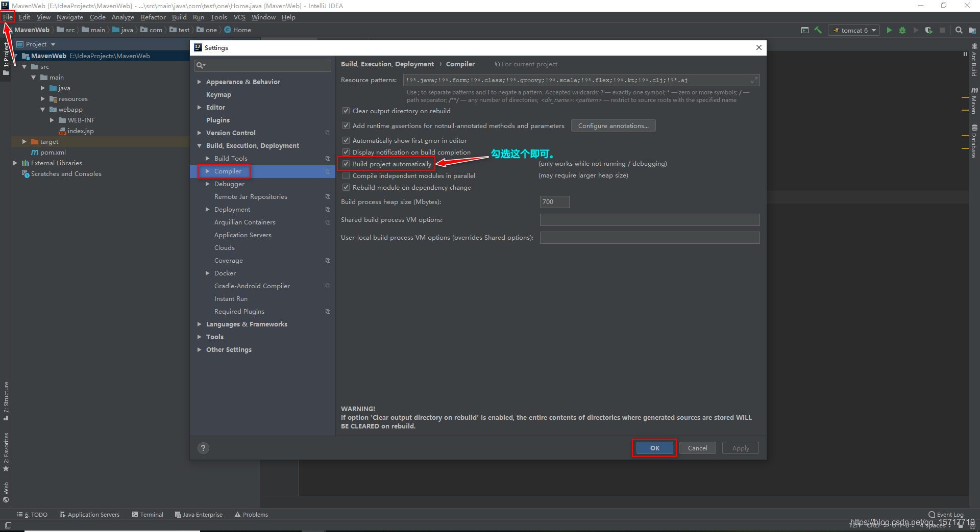Click the Debug bug icon in toolbar
This screenshot has height=532, width=980.
click(x=902, y=31)
